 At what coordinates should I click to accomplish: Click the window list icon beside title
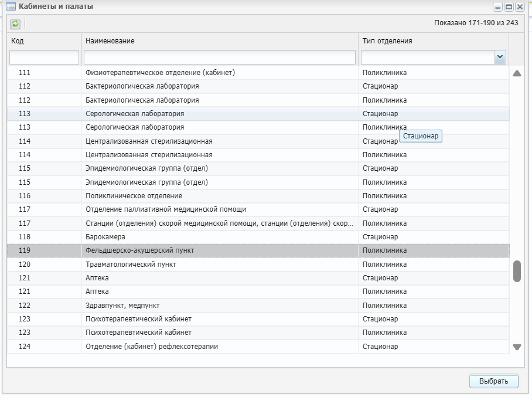(x=11, y=6)
